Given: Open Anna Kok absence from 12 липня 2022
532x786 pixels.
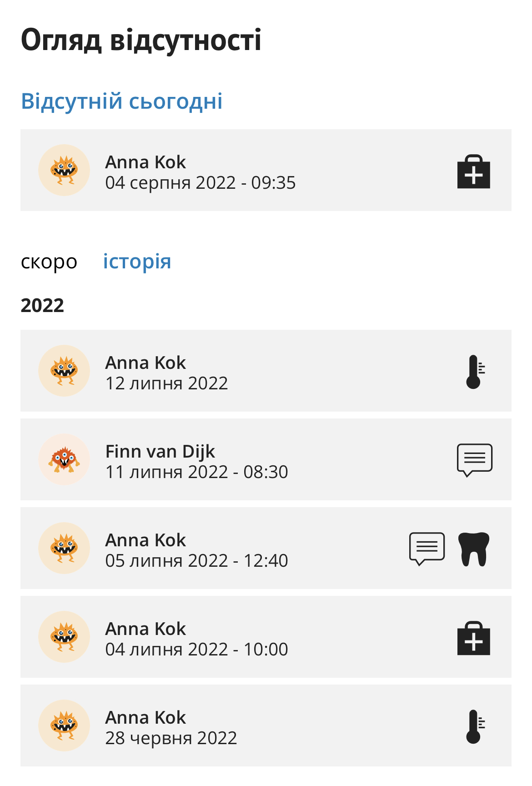Looking at the screenshot, I should 266,371.
